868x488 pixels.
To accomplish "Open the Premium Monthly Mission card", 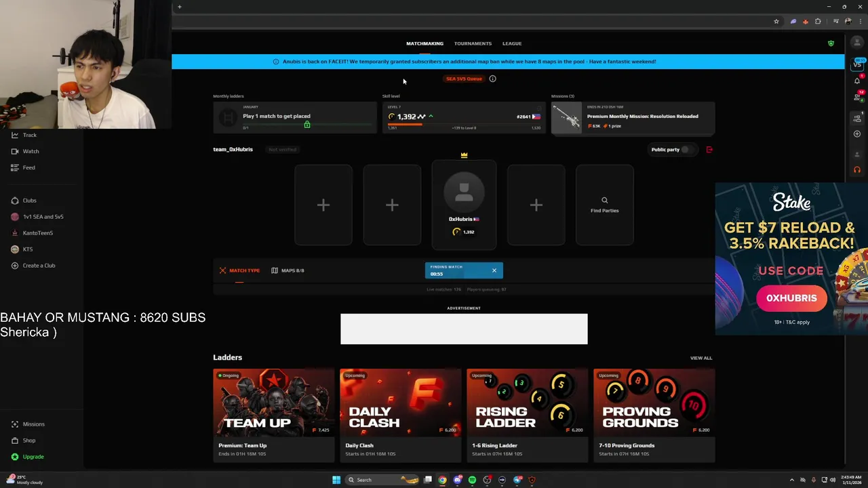I will [633, 117].
